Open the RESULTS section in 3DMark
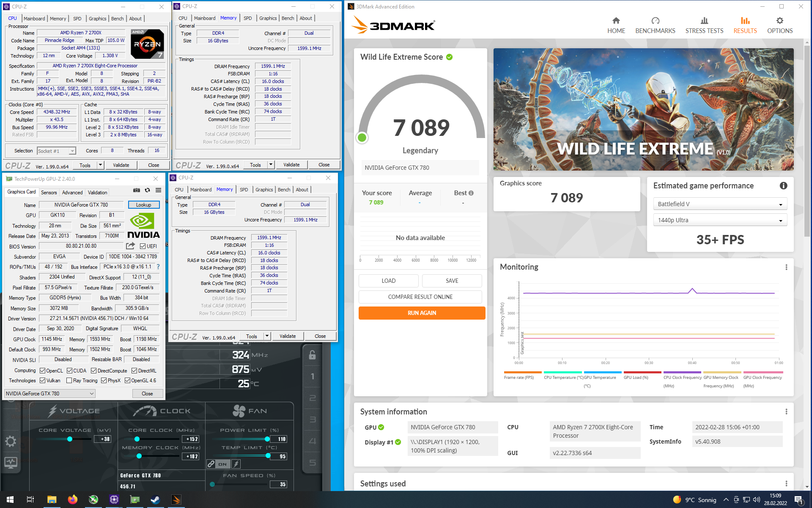 [x=745, y=25]
